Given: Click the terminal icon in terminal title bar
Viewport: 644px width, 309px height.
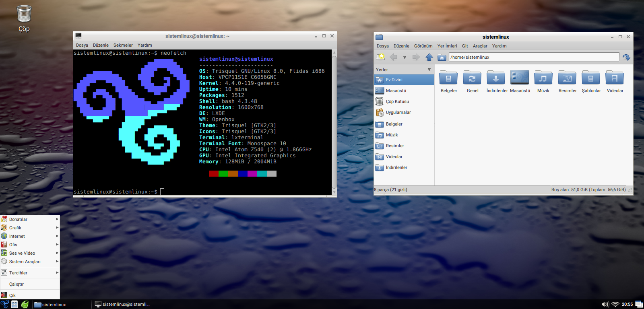Looking at the screenshot, I should pos(78,36).
